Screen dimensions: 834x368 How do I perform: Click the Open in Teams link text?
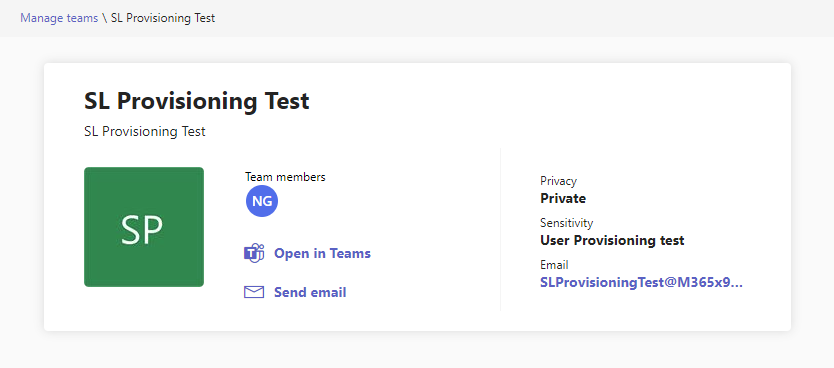[x=322, y=253]
